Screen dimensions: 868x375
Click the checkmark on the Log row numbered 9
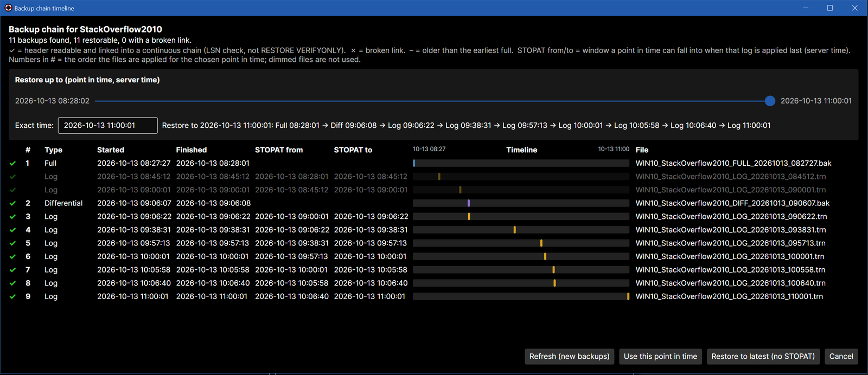tap(12, 296)
